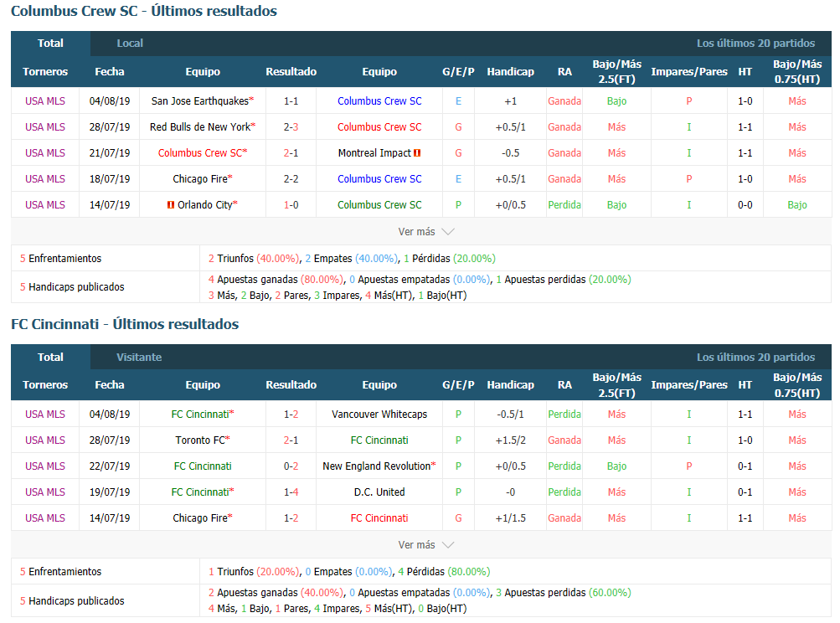Viewport: 840px width, 623px height.
Task: Click USA MLS in the D.C. United row
Action: click(45, 492)
